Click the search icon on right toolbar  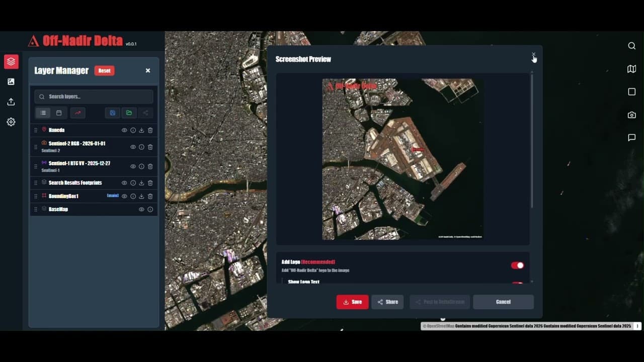[x=632, y=46]
